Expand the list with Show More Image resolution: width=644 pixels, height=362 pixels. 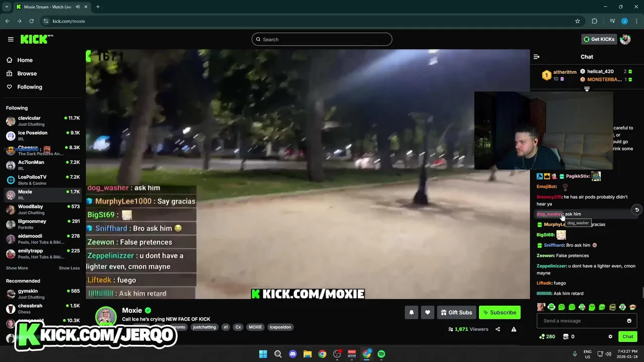coord(17,268)
